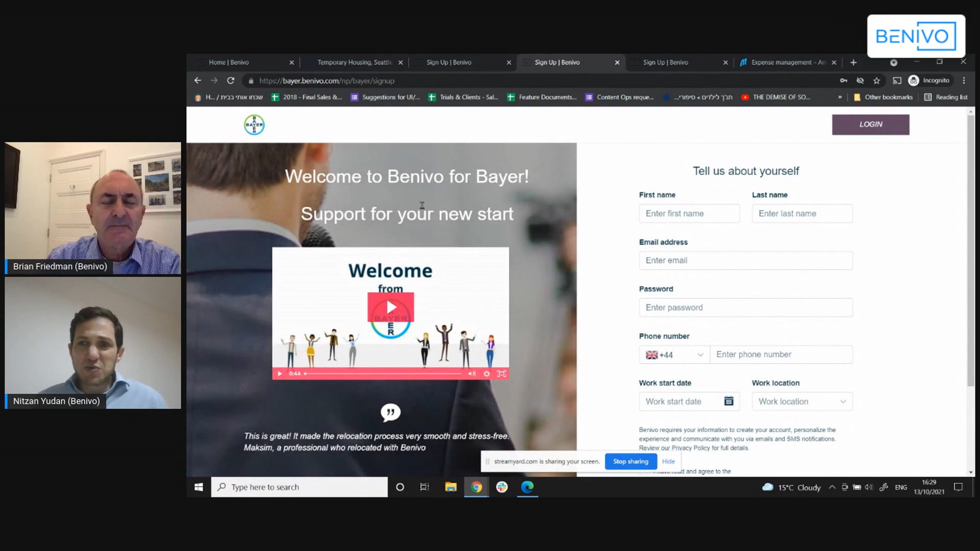Open the work start date calendar icon
The height and width of the screenshot is (551, 980).
coord(728,401)
